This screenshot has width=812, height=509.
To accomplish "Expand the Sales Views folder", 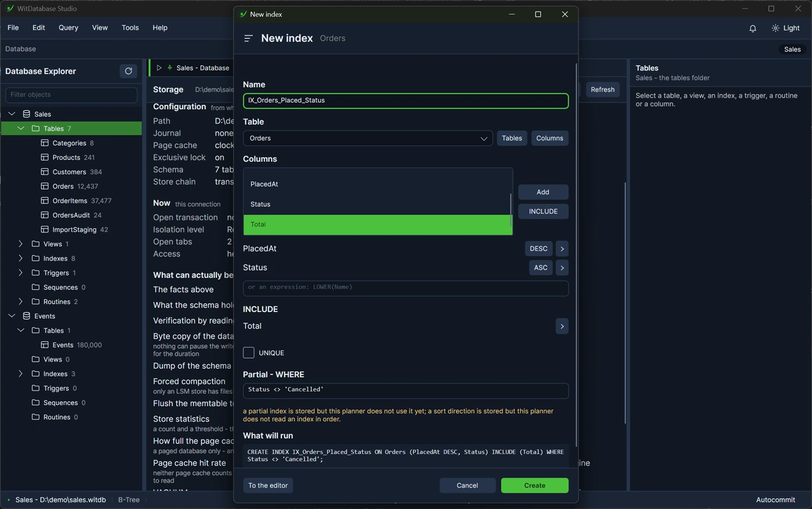I will [x=21, y=244].
